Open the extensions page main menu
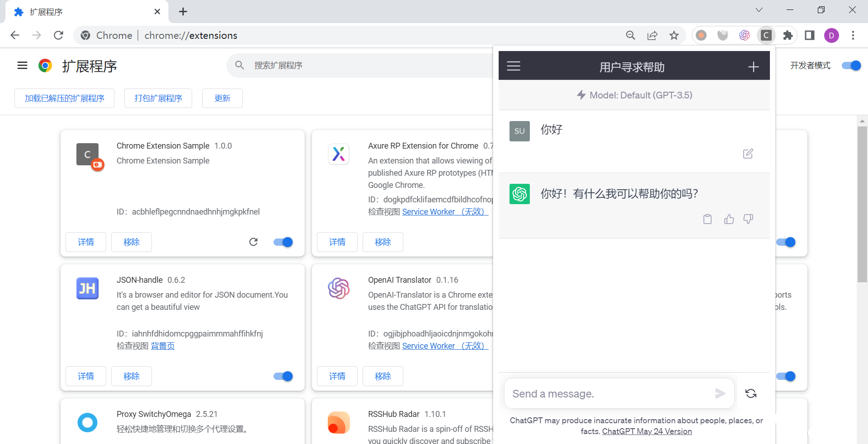 coord(22,66)
